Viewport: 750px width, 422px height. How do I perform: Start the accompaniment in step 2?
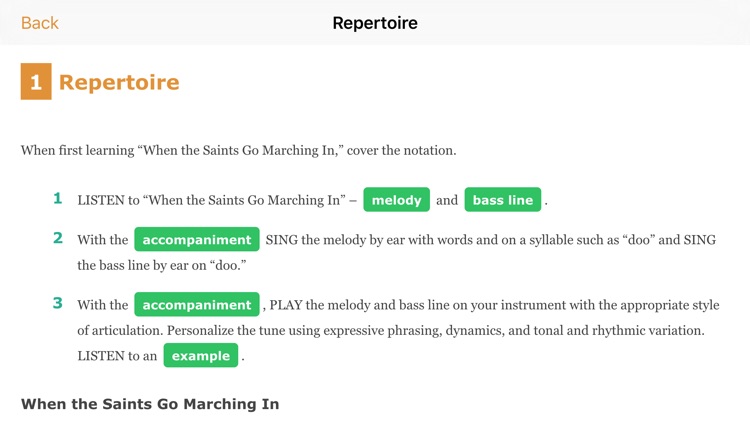197,239
